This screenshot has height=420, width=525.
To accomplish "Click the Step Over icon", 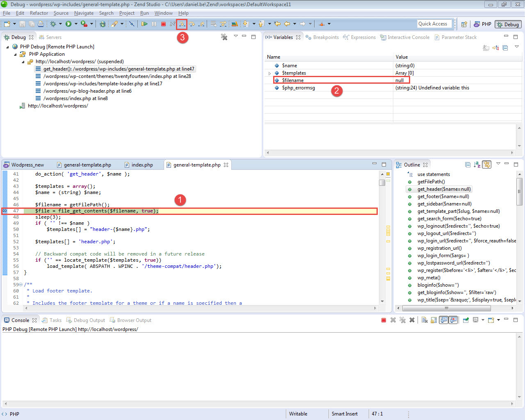I will pos(191,24).
